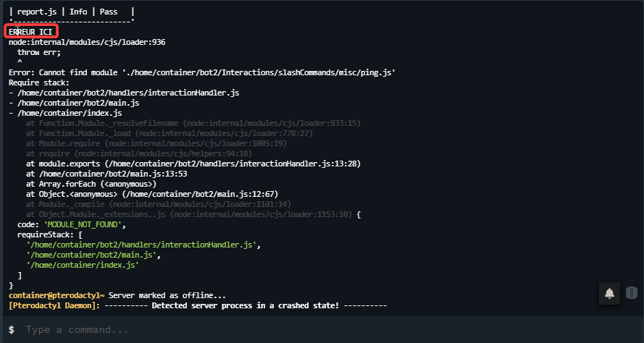Click the 'requireStack: [' line
The image size is (644, 343).
(50, 234)
